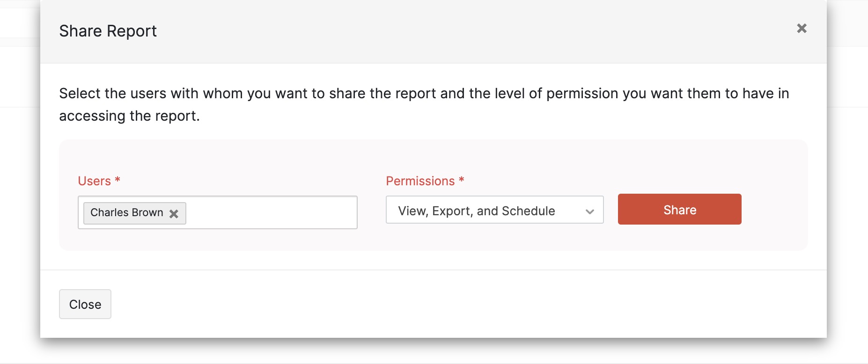Click the red Share action button
The width and height of the screenshot is (868, 364).
click(x=679, y=209)
